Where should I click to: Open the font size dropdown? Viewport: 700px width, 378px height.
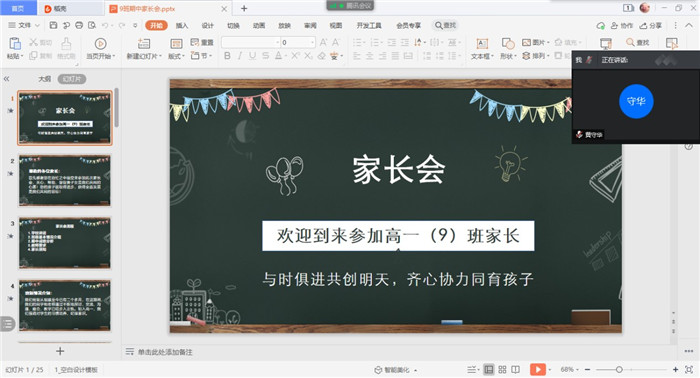[x=312, y=42]
